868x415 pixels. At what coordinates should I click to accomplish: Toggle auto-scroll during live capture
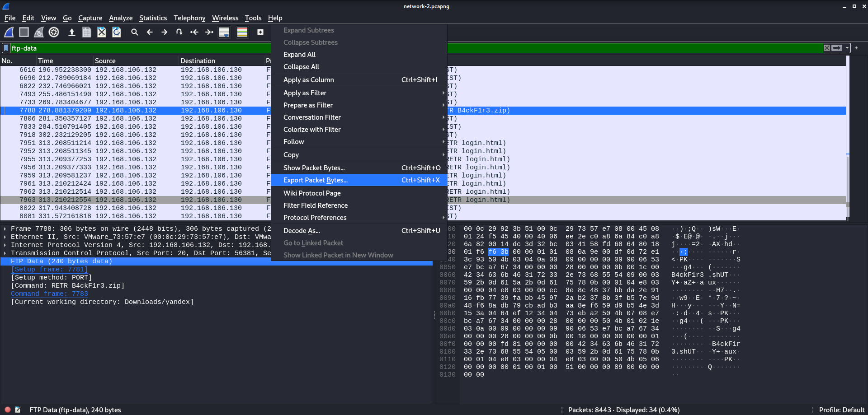coord(224,32)
